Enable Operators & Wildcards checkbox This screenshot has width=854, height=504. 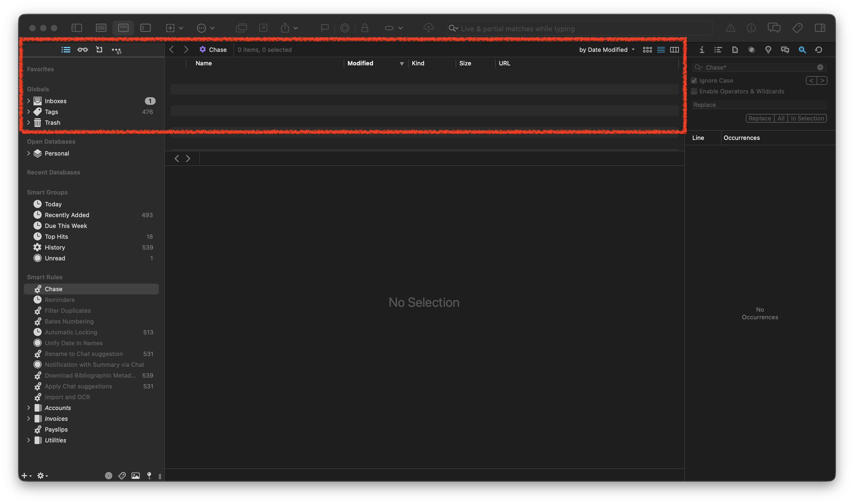pos(694,91)
